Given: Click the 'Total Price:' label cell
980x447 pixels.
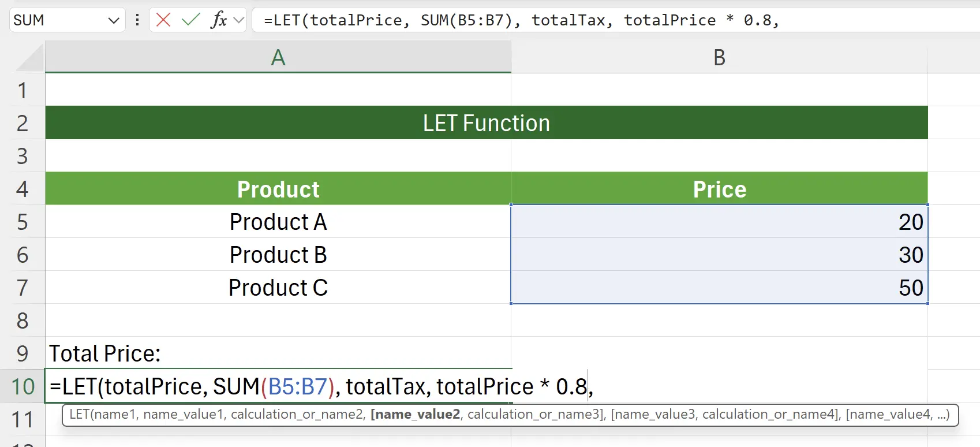Looking at the screenshot, I should (278, 353).
